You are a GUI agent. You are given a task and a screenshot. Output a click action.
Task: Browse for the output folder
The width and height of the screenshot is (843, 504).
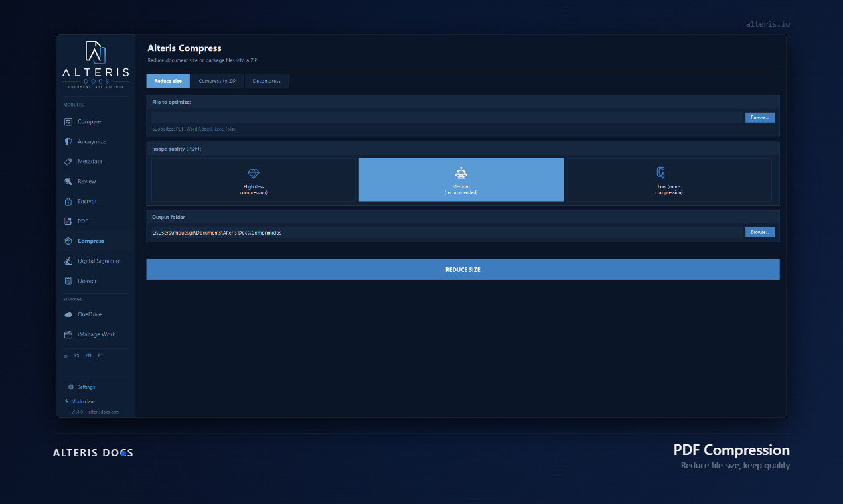click(760, 233)
